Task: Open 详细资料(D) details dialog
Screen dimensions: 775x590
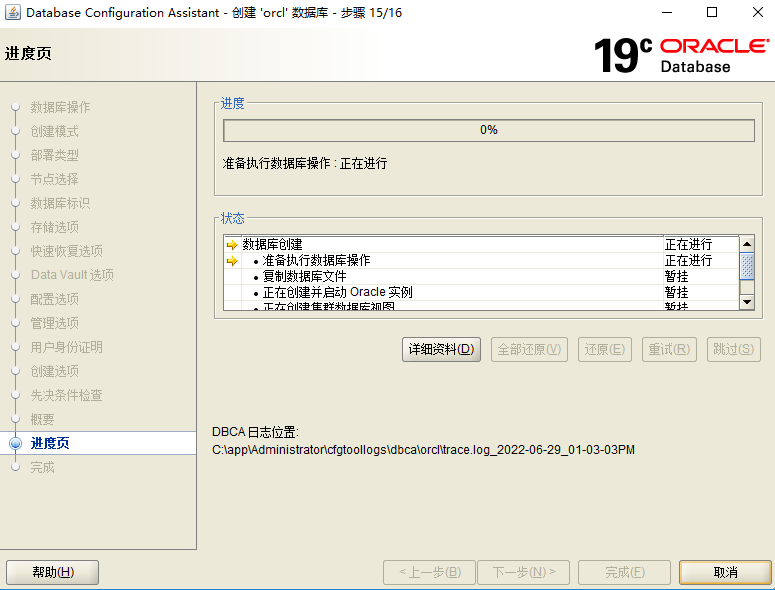Action: point(441,350)
